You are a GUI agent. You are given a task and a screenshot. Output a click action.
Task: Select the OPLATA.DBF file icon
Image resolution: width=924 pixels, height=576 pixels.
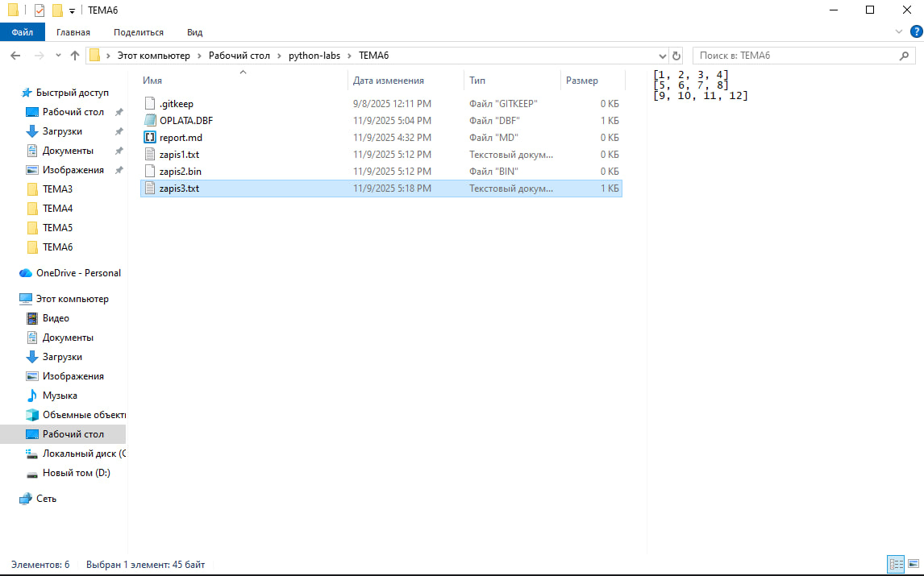coord(149,121)
